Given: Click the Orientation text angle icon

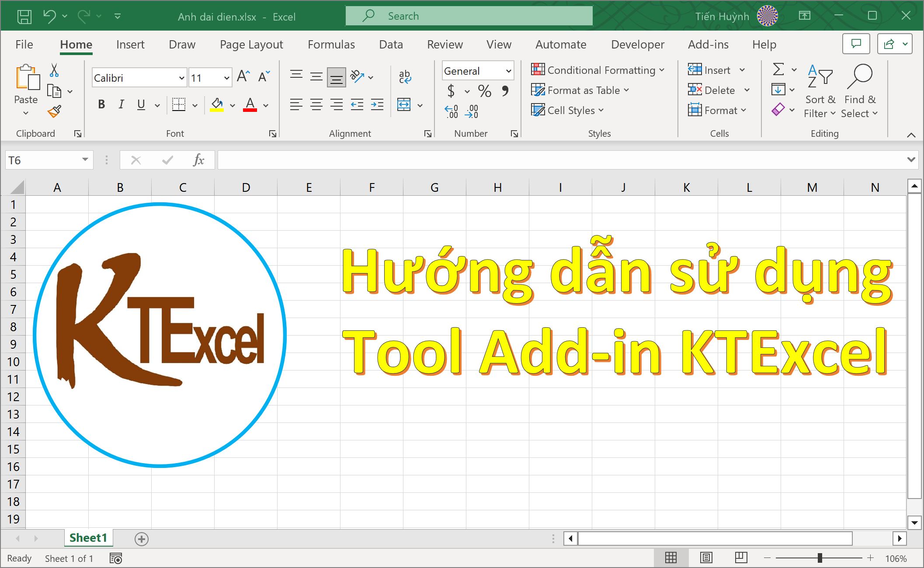Looking at the screenshot, I should coord(357,76).
